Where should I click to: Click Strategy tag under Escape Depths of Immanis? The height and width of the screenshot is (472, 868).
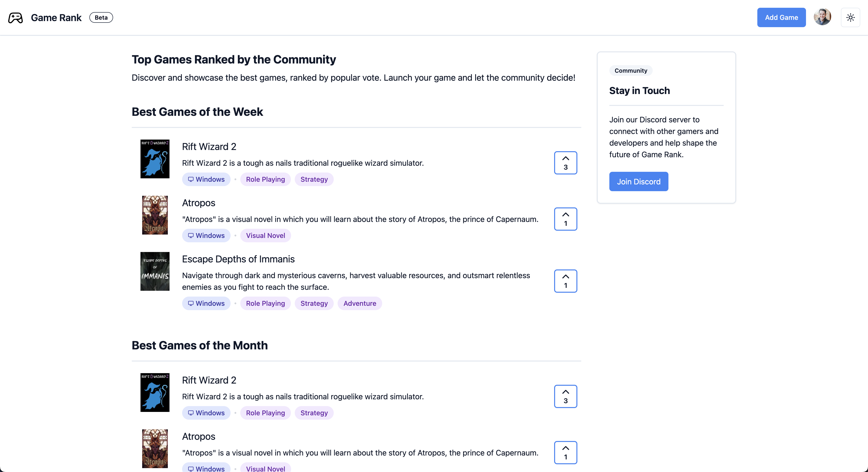pos(314,303)
